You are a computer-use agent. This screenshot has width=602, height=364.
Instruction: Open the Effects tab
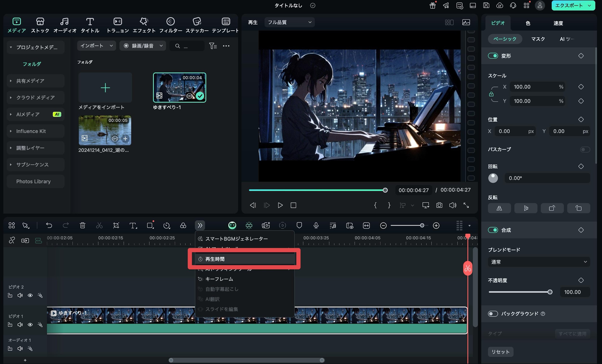coord(144,25)
